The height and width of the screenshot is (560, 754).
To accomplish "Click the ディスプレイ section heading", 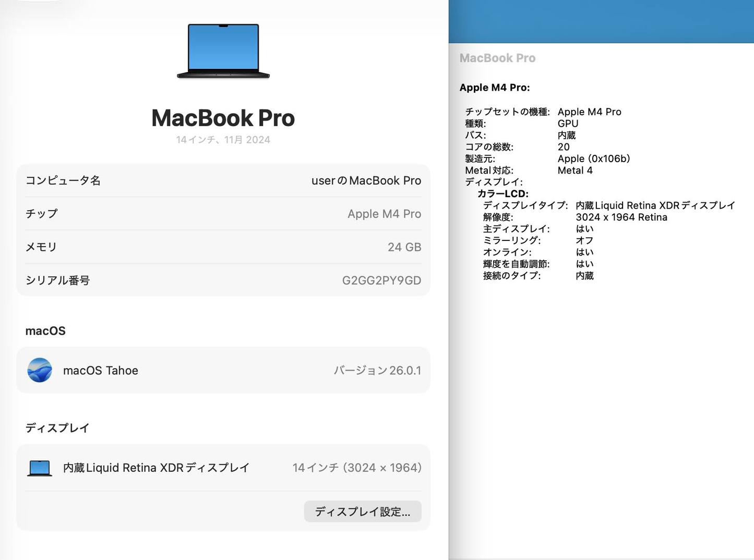I will click(57, 428).
